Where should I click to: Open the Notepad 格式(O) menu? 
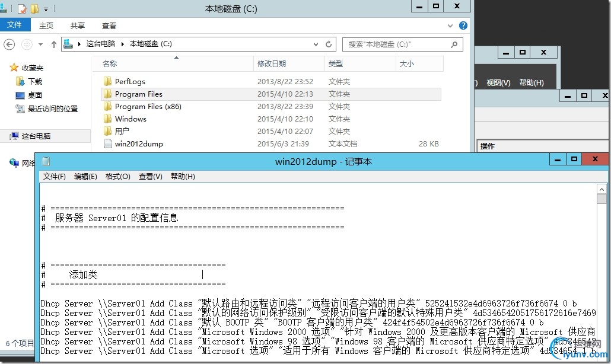[117, 176]
